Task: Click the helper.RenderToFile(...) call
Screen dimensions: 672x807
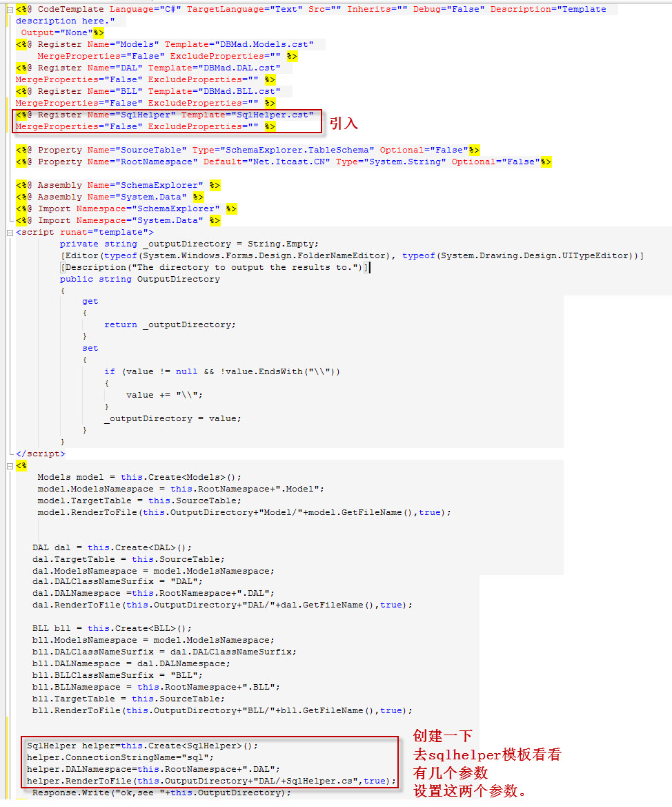Action: point(212,781)
